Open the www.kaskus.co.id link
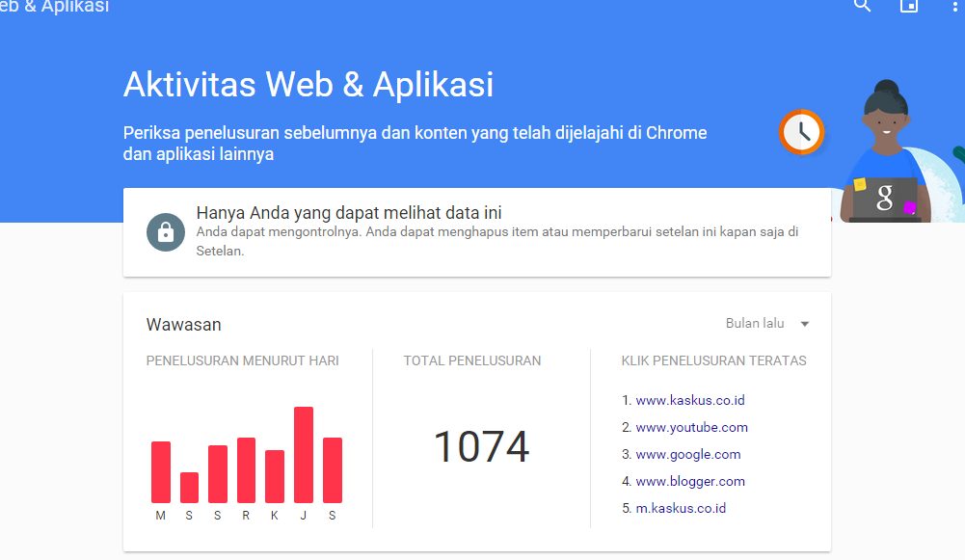 pos(690,400)
